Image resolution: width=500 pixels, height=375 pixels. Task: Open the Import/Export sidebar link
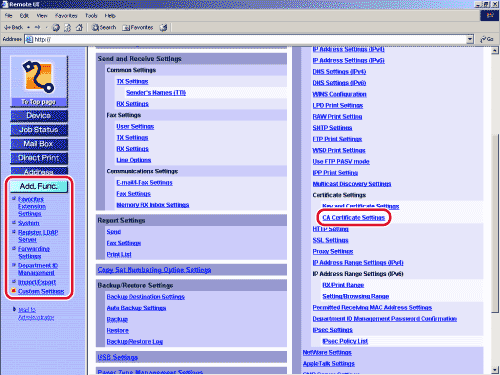point(37,282)
